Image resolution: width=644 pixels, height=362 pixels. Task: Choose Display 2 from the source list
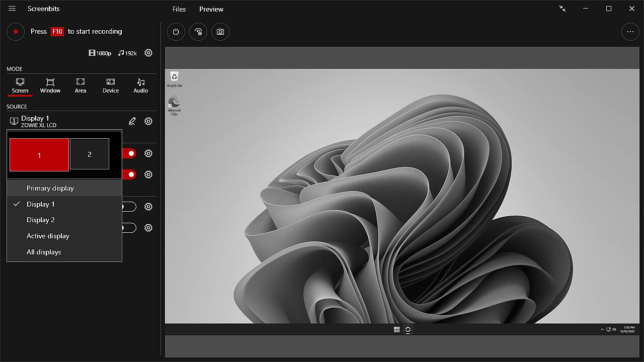(x=41, y=220)
